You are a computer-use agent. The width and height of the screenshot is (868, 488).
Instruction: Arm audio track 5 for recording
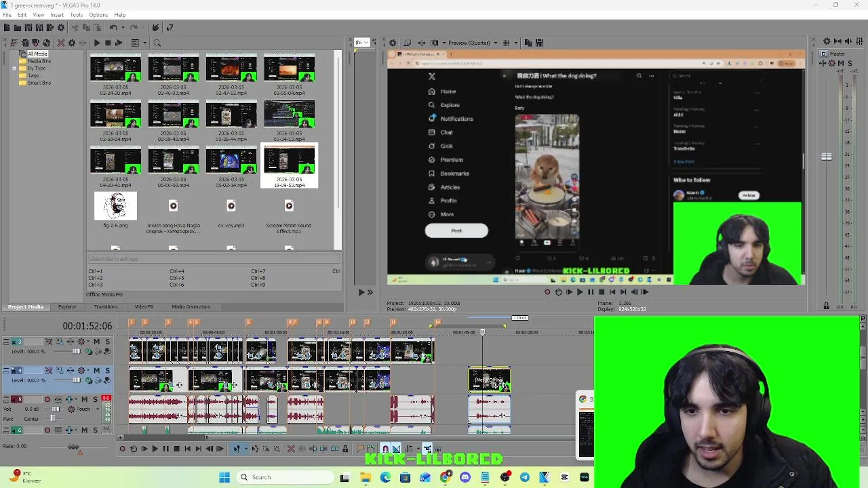(x=47, y=400)
